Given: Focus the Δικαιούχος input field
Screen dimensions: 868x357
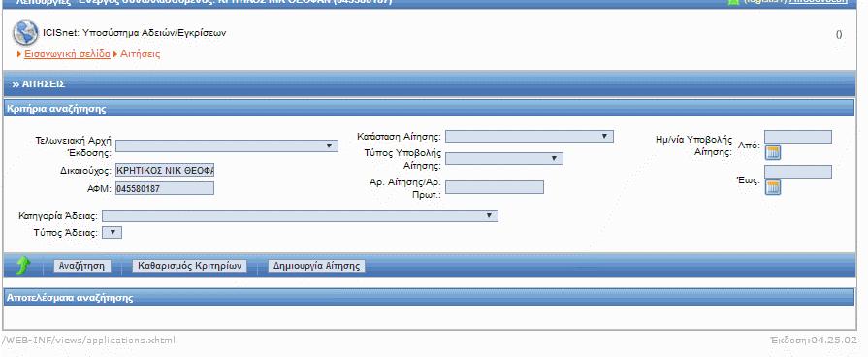Looking at the screenshot, I should click(165, 171).
